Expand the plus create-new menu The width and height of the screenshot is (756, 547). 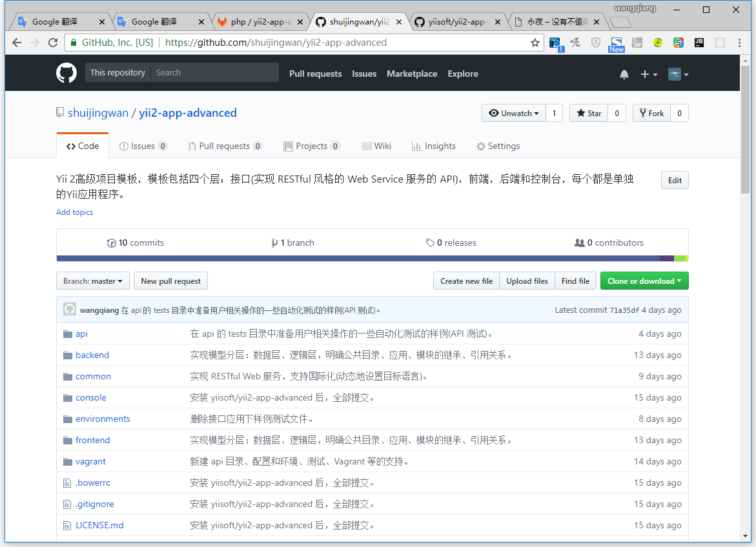[x=648, y=74]
